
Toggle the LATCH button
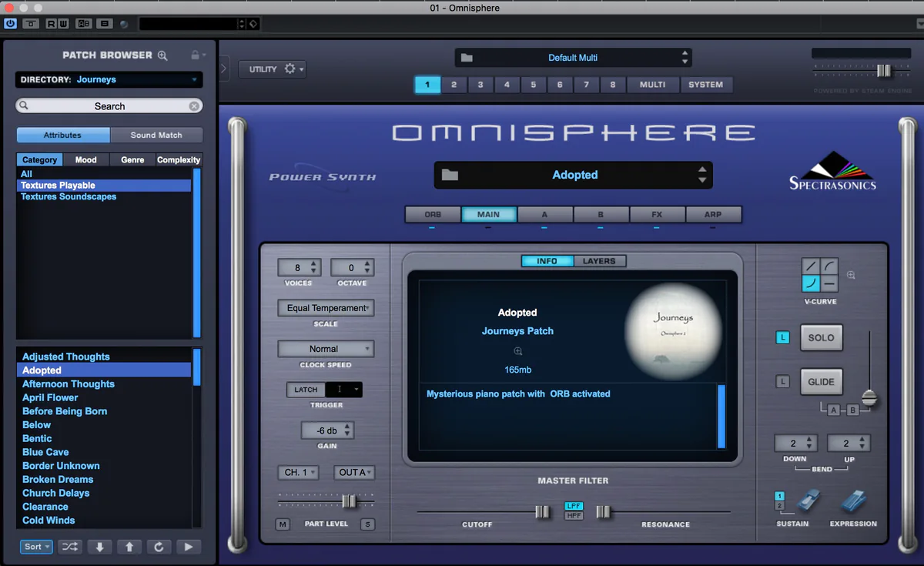(x=306, y=390)
